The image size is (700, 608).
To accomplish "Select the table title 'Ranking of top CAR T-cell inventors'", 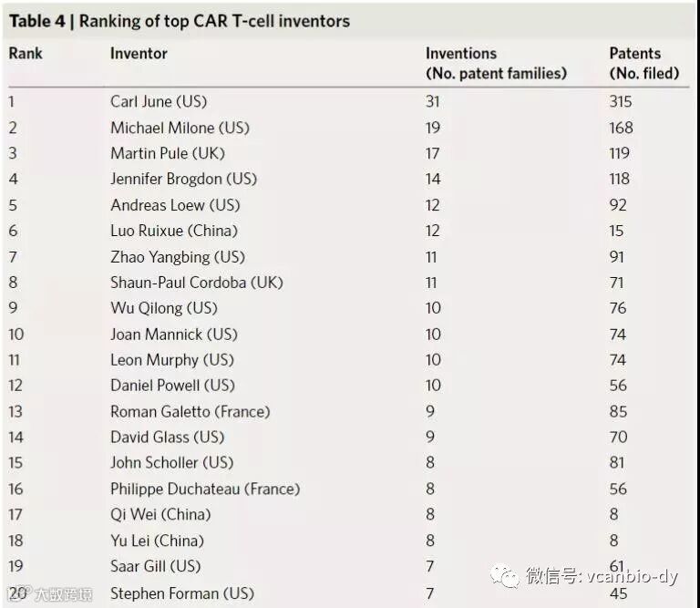I will pyautogui.click(x=214, y=22).
